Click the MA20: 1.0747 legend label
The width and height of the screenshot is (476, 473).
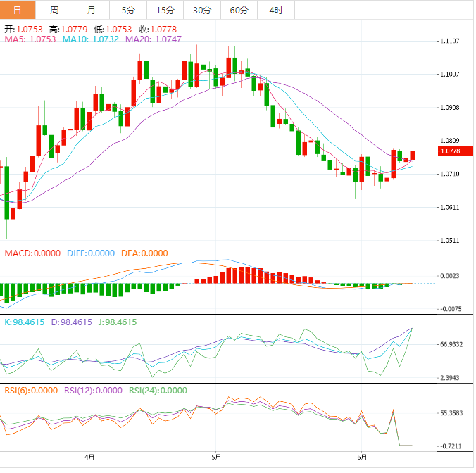coord(154,39)
